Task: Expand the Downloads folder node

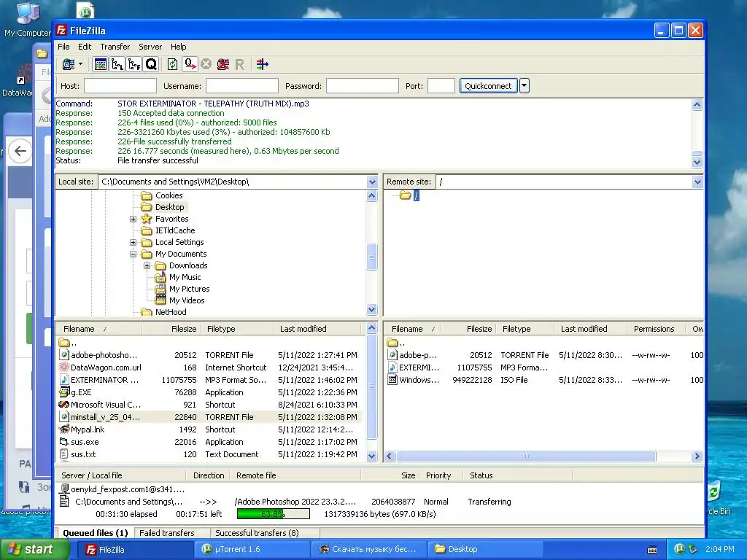Action: point(147,265)
